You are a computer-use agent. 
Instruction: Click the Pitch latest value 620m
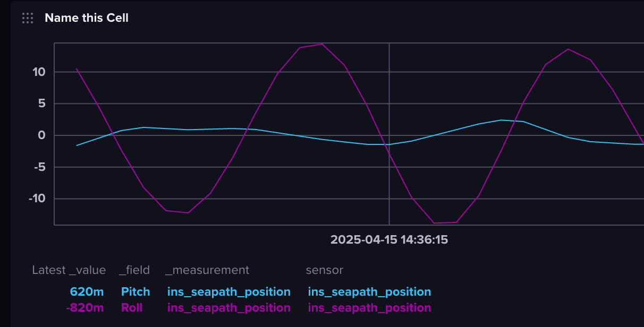point(87,292)
